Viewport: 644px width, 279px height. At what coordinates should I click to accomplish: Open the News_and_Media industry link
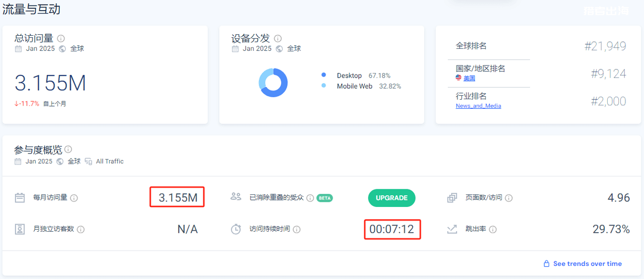point(478,106)
